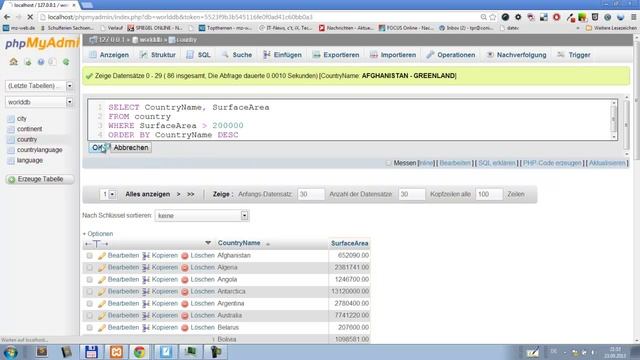Tick the Antarctica row checkbox
Viewport: 640px width, 360px height.
pos(89,292)
